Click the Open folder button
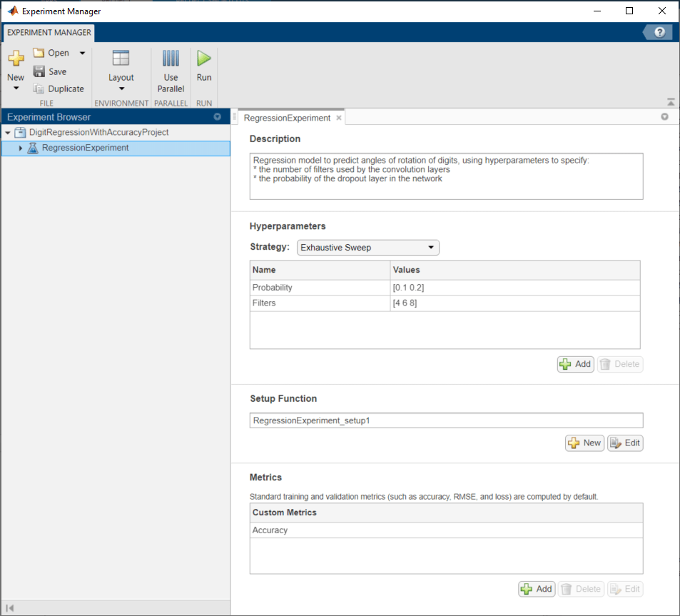The width and height of the screenshot is (680, 616). (x=51, y=53)
